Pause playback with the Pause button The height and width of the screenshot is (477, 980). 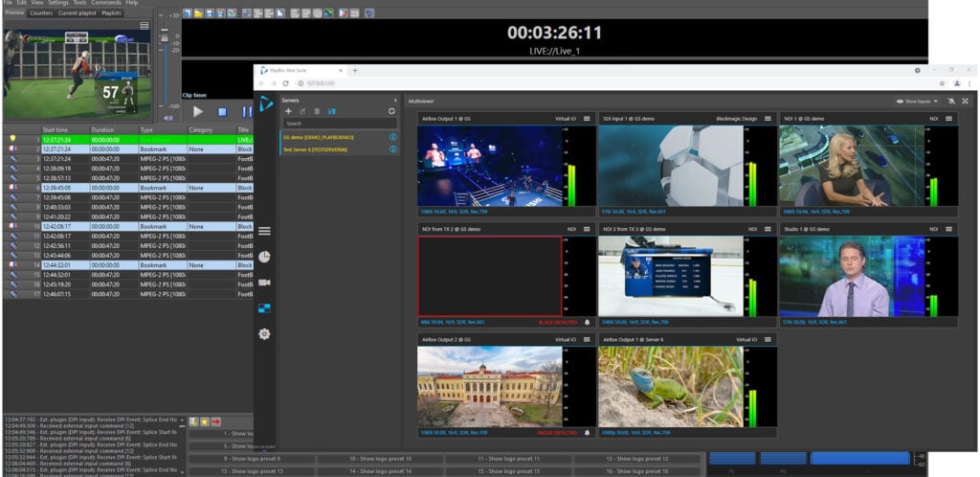coord(246,112)
